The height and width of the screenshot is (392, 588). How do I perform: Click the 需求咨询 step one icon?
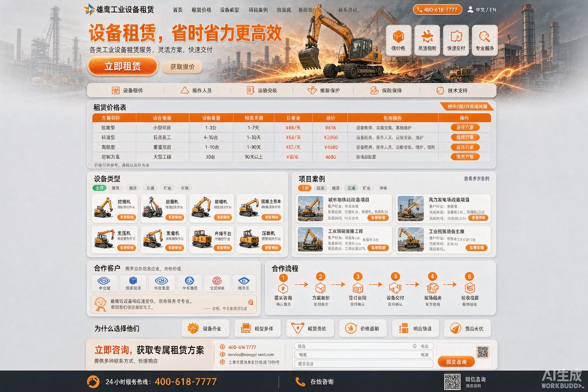(283, 288)
